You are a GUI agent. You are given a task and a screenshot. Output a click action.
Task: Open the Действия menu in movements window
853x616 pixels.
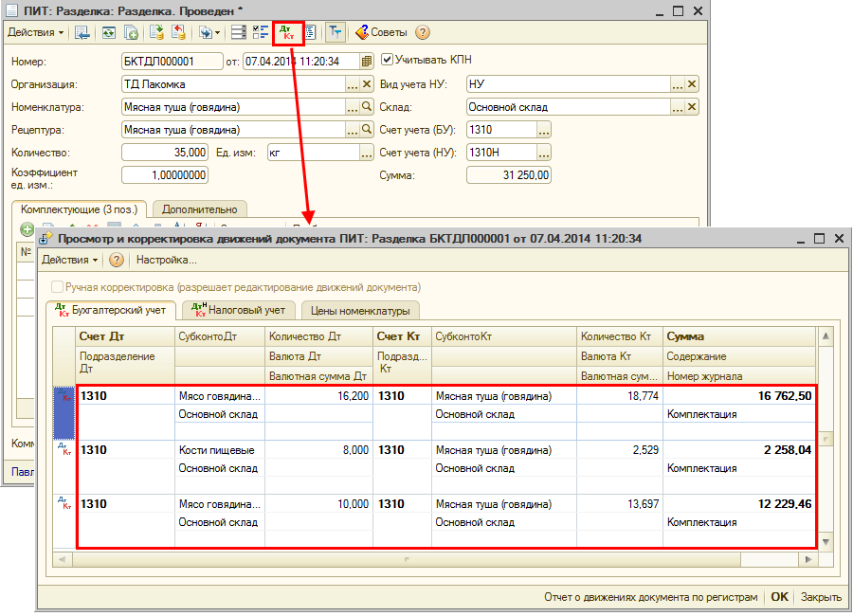[x=70, y=260]
